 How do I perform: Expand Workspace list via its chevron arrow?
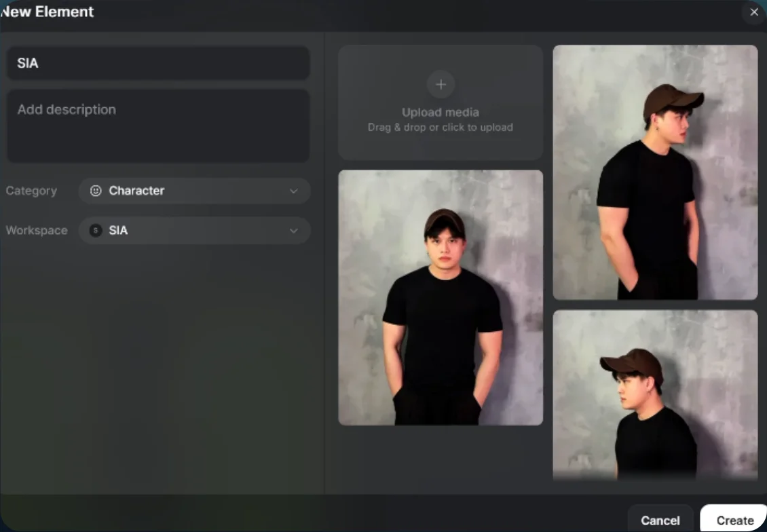click(293, 231)
